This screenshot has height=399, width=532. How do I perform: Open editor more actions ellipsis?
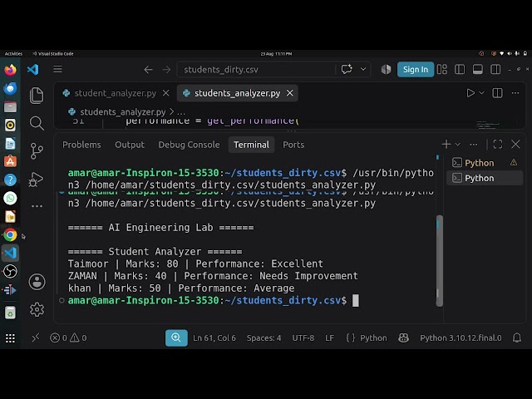coord(515,93)
